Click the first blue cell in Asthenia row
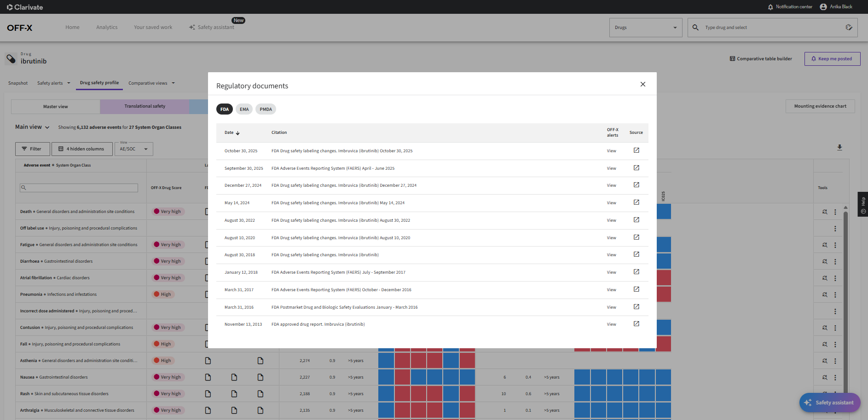 pos(386,361)
